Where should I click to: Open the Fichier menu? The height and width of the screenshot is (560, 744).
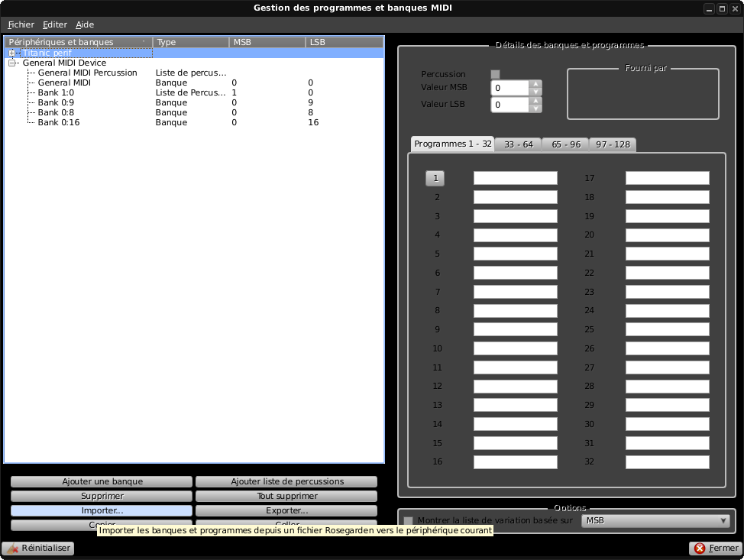coord(21,24)
